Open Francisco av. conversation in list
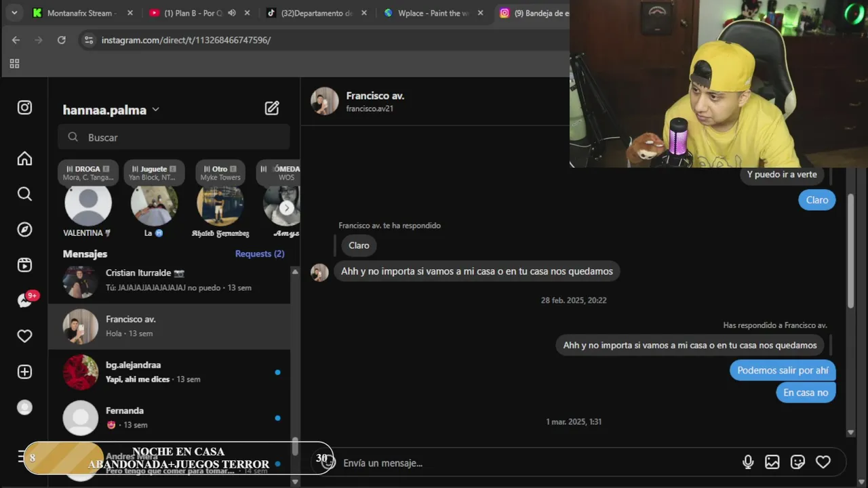The image size is (868, 488). [170, 326]
